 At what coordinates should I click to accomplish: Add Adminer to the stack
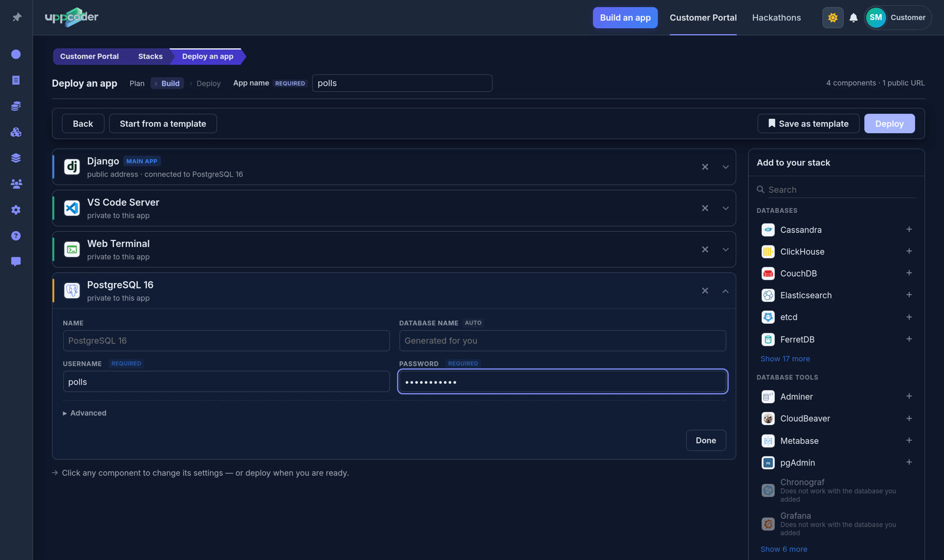[x=909, y=396]
